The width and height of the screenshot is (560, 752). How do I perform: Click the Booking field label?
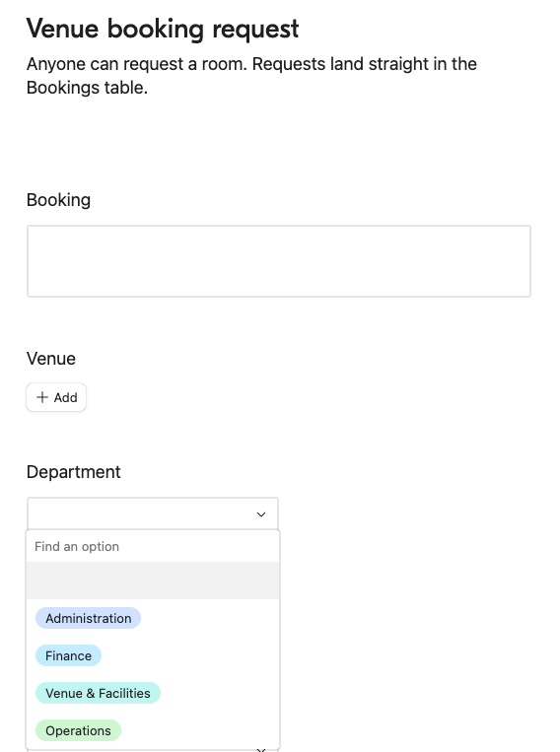coord(58,200)
